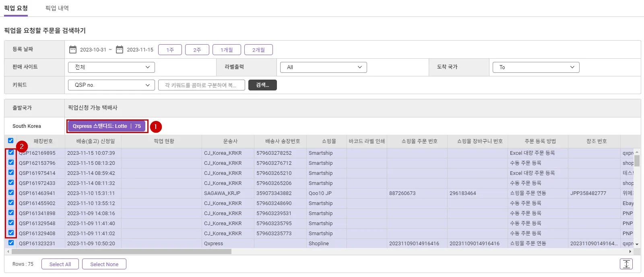
Task: Click the 쇼핑몰 주문 번호 column header
Action: (x=419, y=141)
